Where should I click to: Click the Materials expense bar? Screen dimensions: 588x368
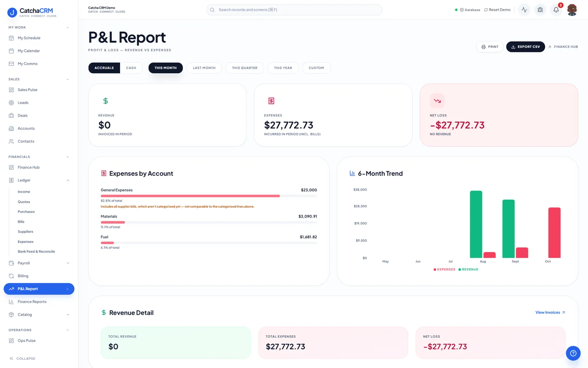point(209,222)
